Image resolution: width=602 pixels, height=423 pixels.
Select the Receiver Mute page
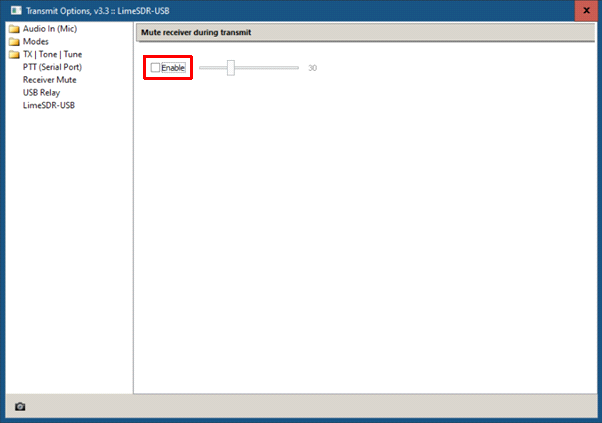[x=50, y=80]
